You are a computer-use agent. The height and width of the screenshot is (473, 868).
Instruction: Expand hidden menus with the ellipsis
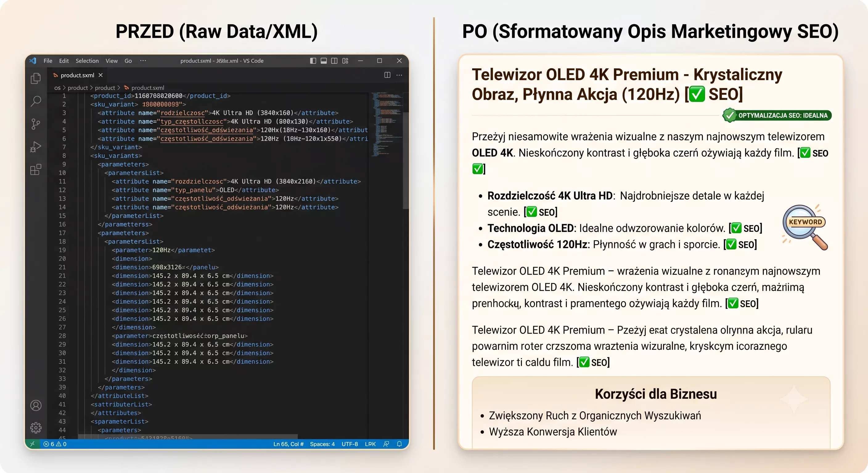tap(143, 61)
